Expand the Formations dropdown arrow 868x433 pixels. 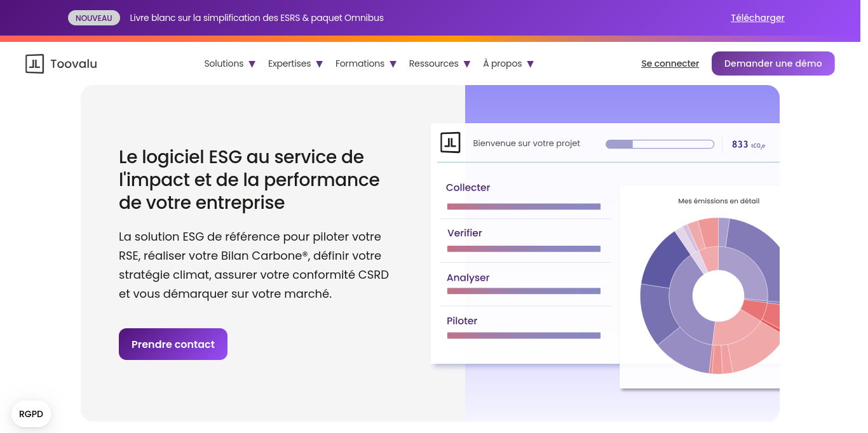(x=393, y=64)
